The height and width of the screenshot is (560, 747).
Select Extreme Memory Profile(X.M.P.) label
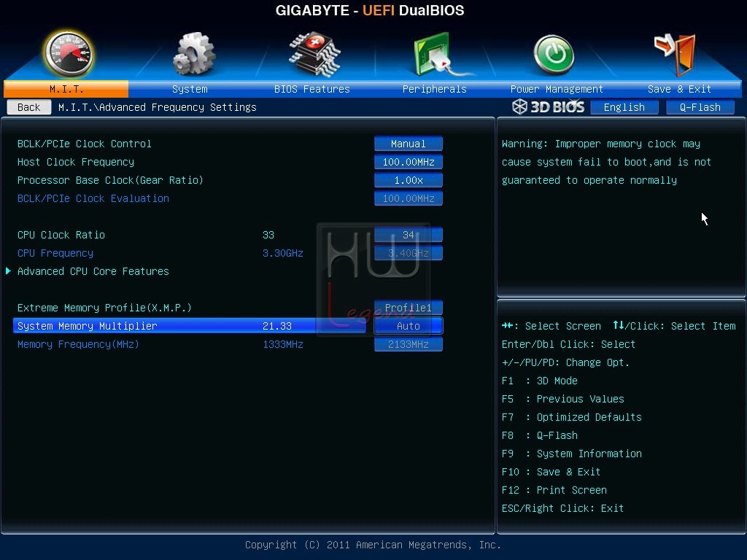[104, 308]
